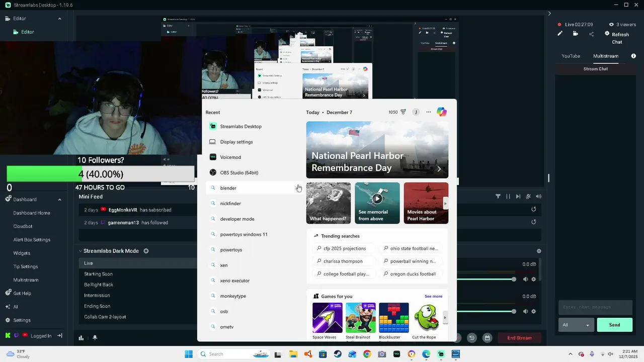Mute the first 0.0 dB audio source
The height and width of the screenshot is (362, 644).
525,279
